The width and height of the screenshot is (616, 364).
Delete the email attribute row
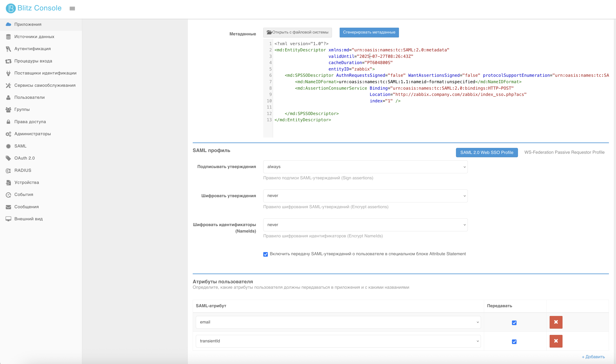tap(556, 322)
